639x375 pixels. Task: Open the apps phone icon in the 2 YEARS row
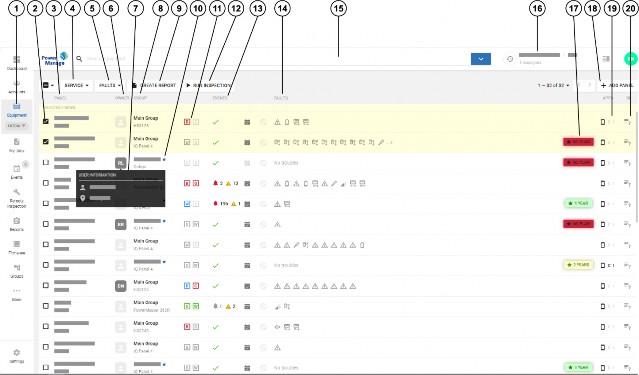click(603, 265)
